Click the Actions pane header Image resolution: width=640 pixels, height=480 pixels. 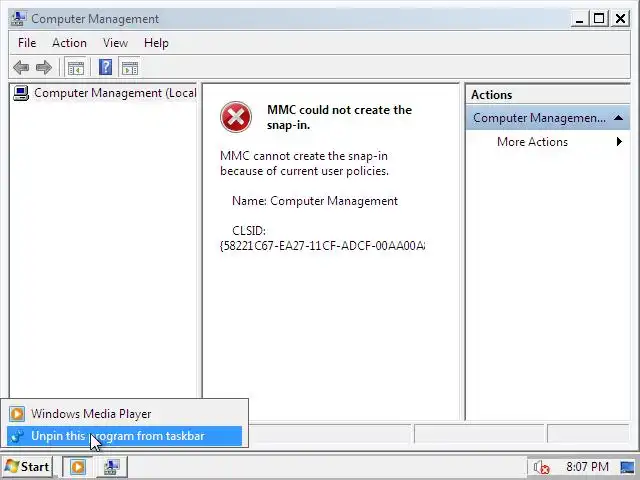point(548,95)
